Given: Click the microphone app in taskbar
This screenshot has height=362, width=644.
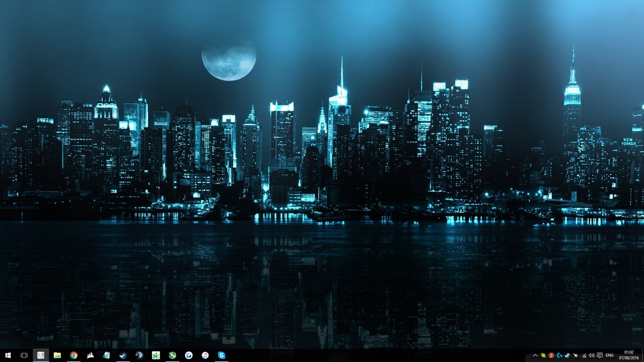Looking at the screenshot, I should tap(41, 355).
